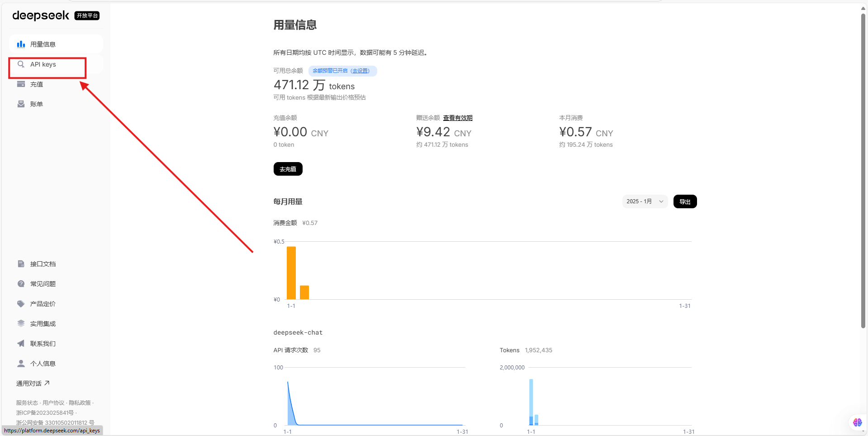Click the contact us megaphone icon
868x436 pixels.
coord(21,344)
